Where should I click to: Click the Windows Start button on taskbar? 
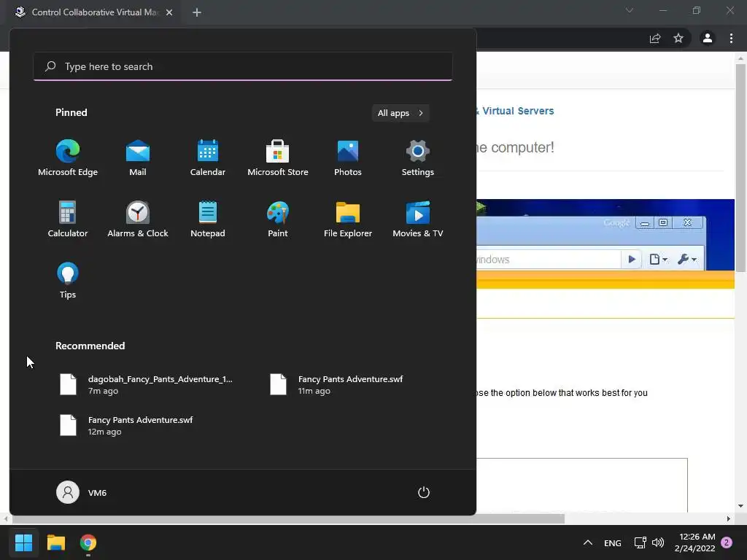(23, 542)
